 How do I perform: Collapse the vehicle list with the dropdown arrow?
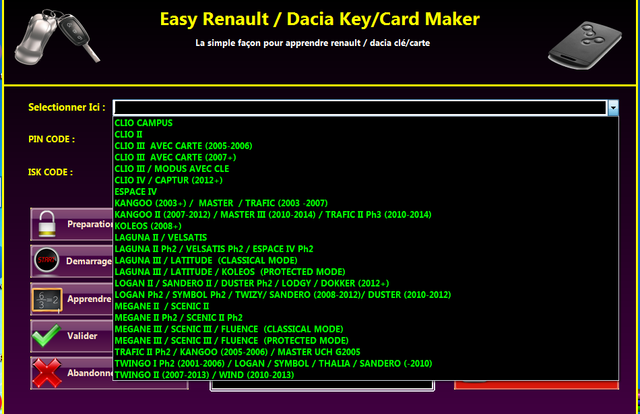(613, 107)
